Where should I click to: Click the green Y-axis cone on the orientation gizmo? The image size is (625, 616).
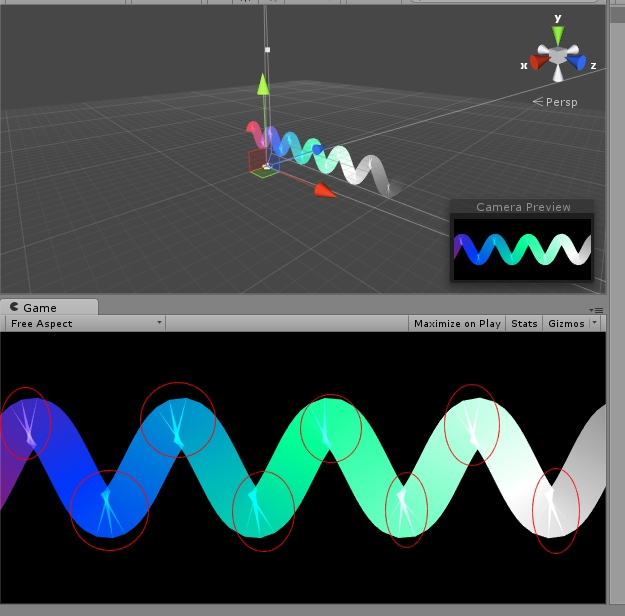click(x=558, y=34)
